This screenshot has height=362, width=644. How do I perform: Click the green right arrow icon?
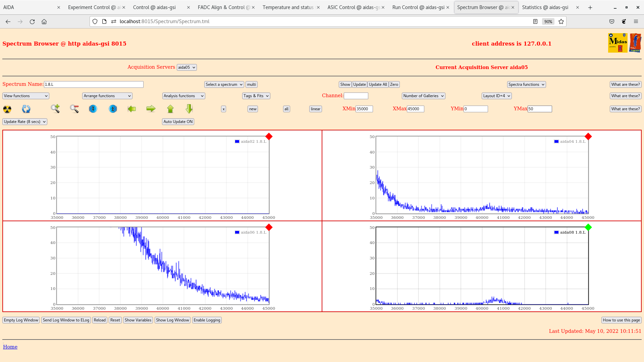[151, 109]
